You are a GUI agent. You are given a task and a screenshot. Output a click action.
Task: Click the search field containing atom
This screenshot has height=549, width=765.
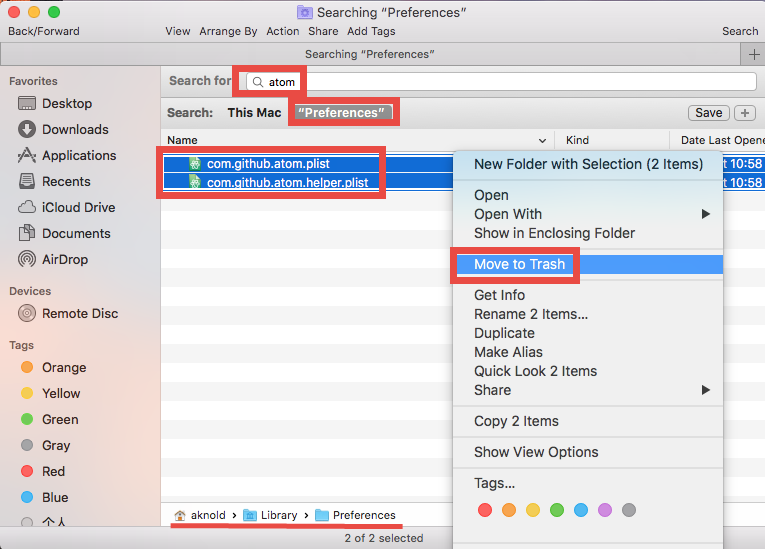point(501,81)
